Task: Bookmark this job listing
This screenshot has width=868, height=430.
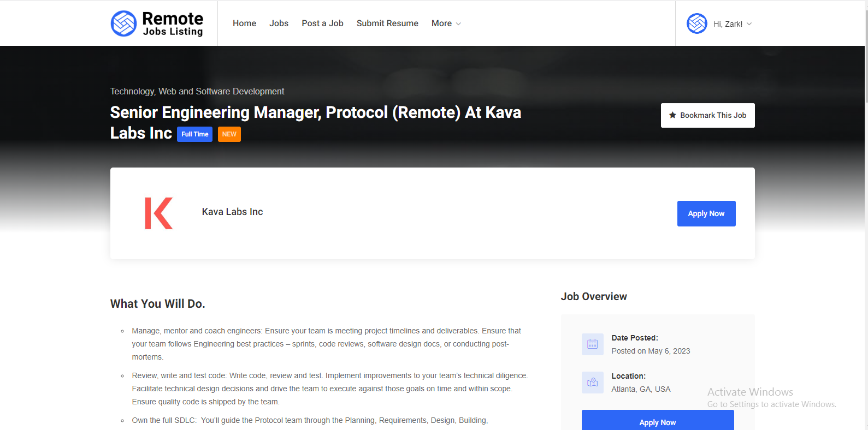Action: click(x=708, y=115)
